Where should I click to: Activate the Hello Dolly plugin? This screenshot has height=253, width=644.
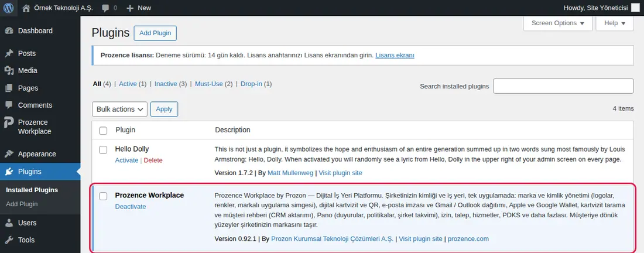[x=126, y=160]
